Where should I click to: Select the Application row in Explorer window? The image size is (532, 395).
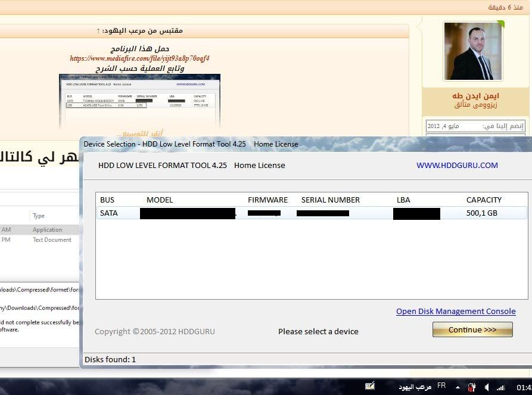(x=39, y=230)
